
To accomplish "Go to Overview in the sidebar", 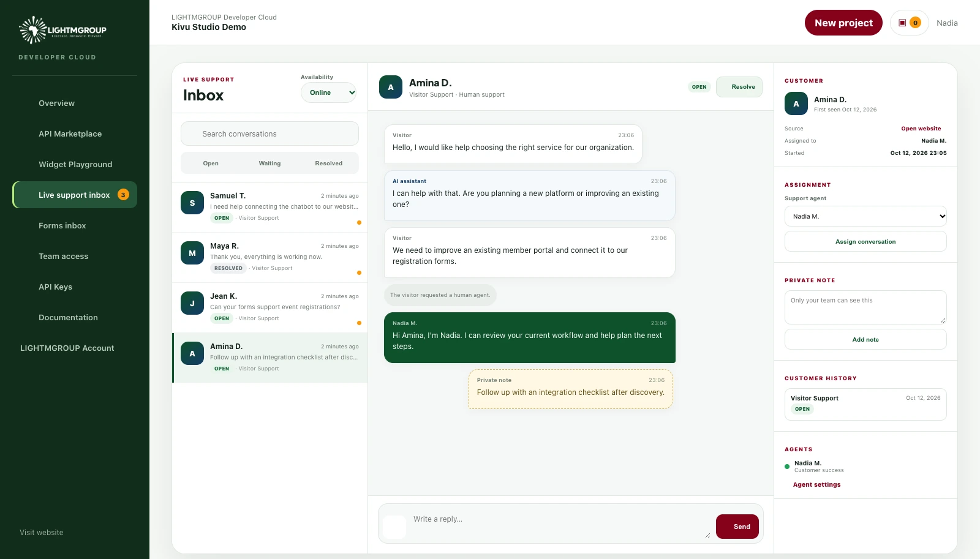I will click(x=75, y=103).
